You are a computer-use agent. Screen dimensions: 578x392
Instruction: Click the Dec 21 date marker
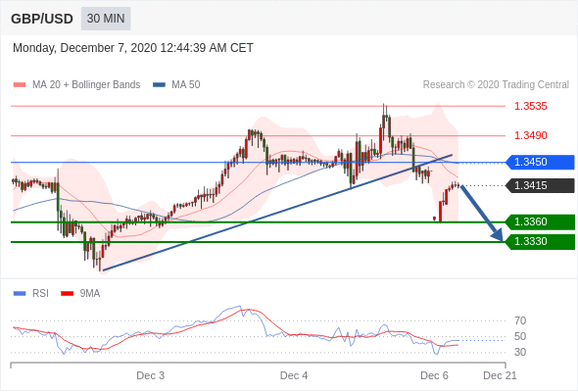500,375
